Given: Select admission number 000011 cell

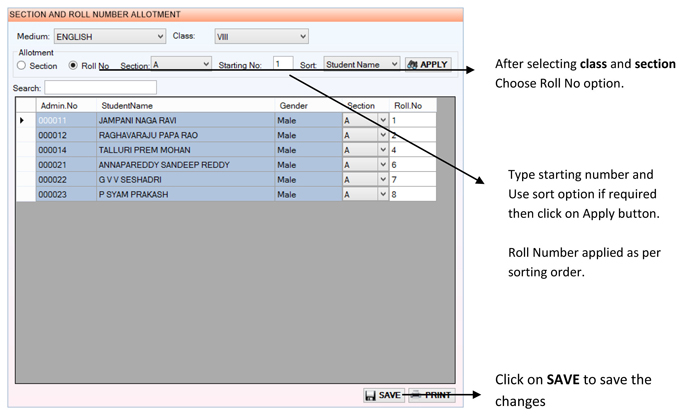Looking at the screenshot, I should point(66,120).
